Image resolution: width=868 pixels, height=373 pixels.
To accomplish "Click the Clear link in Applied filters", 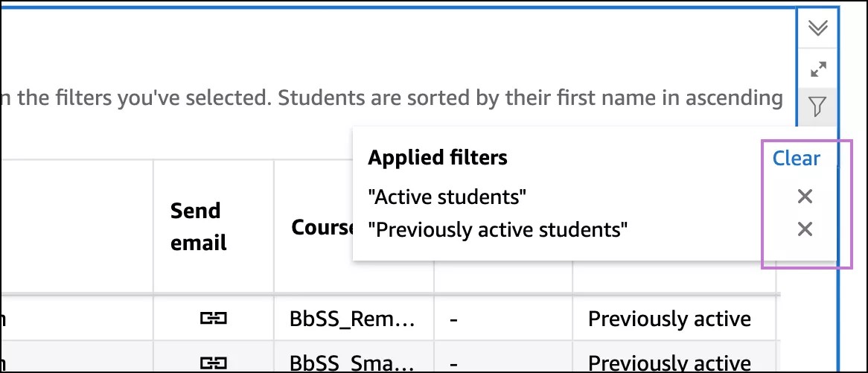I will pyautogui.click(x=796, y=159).
